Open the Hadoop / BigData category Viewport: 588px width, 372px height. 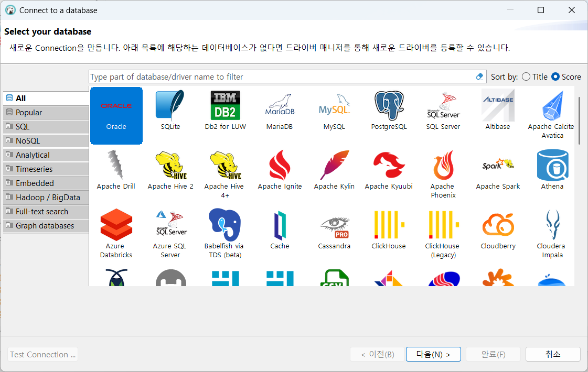click(46, 198)
